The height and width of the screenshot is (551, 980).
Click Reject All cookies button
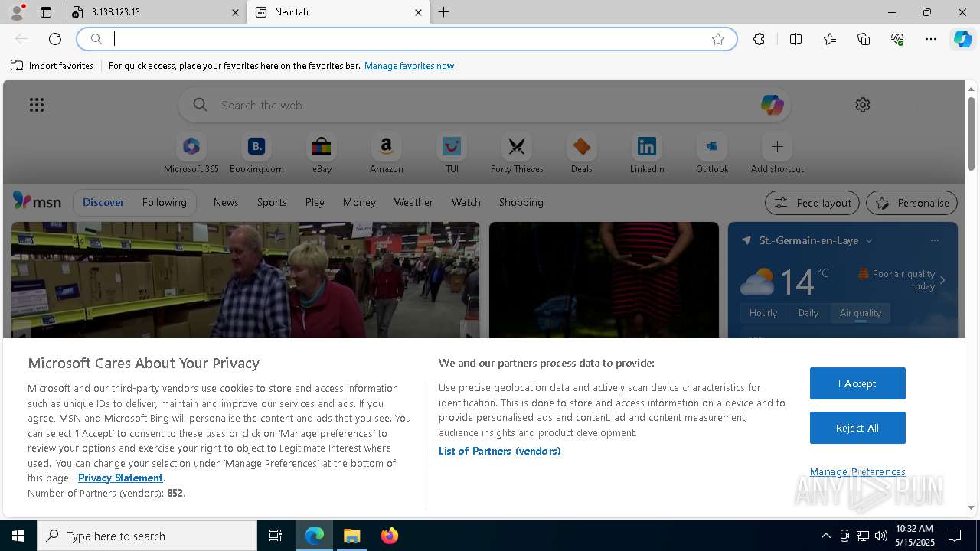point(857,428)
